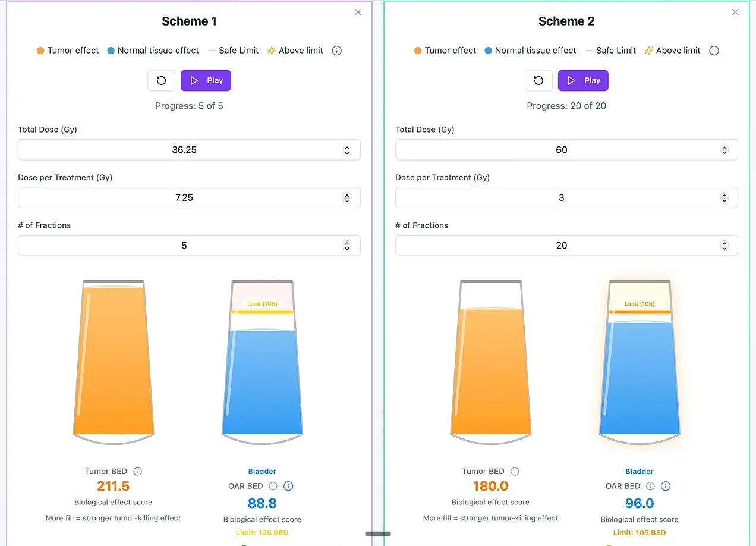Click the reset icon in Scheme 2
Viewport: 756px width, 546px height.
(x=538, y=80)
